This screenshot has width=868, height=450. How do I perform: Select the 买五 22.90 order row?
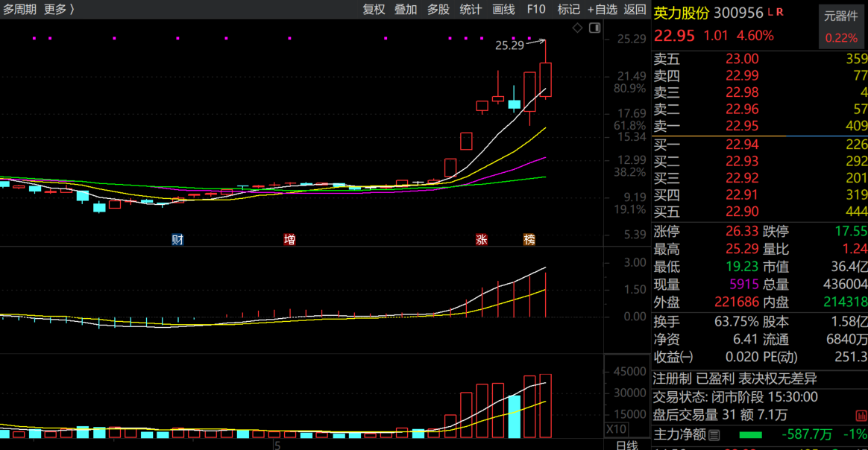[760, 212]
